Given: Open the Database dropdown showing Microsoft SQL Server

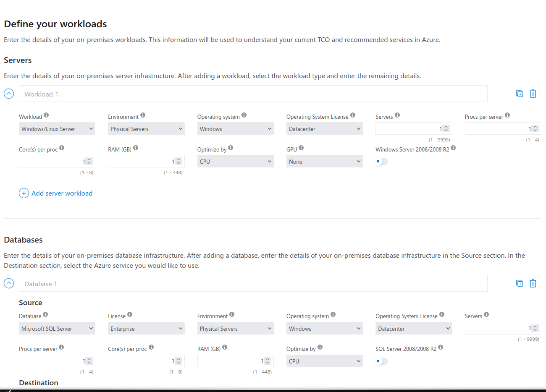Looking at the screenshot, I should 57,329.
